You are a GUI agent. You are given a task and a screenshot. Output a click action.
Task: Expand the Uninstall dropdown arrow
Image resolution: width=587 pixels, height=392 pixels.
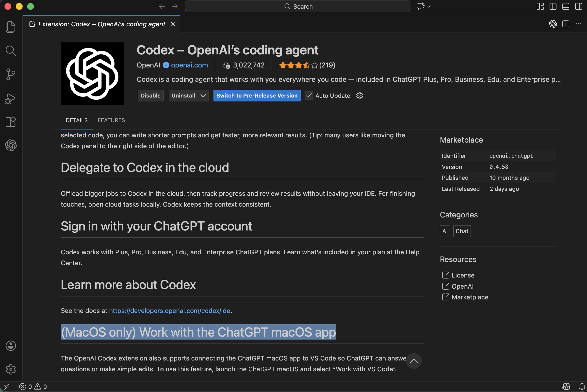(x=203, y=96)
